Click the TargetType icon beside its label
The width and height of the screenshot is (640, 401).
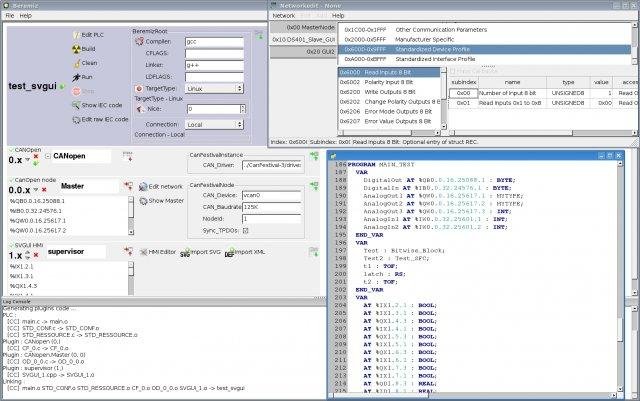(139, 89)
